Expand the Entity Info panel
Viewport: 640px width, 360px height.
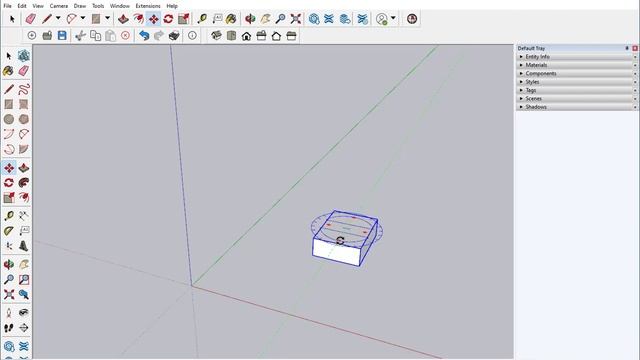(x=577, y=57)
